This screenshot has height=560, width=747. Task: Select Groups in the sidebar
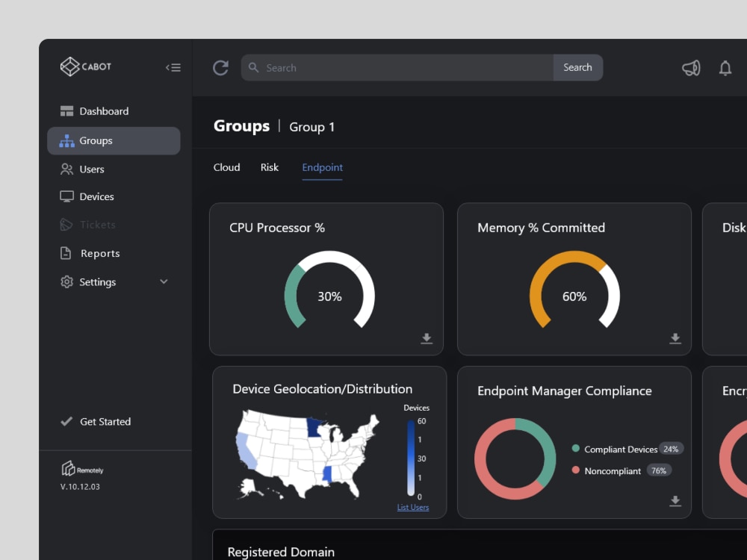point(114,140)
